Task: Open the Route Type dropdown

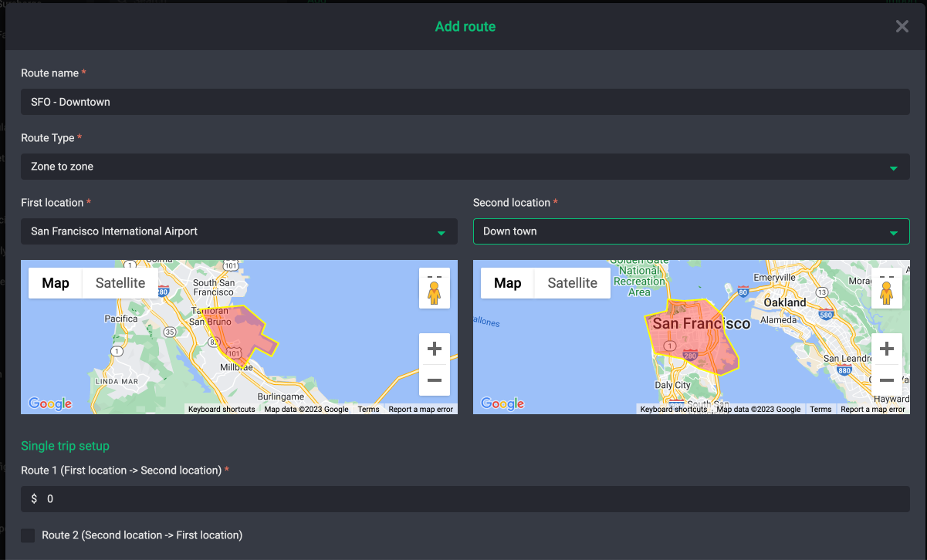Action: [465, 167]
